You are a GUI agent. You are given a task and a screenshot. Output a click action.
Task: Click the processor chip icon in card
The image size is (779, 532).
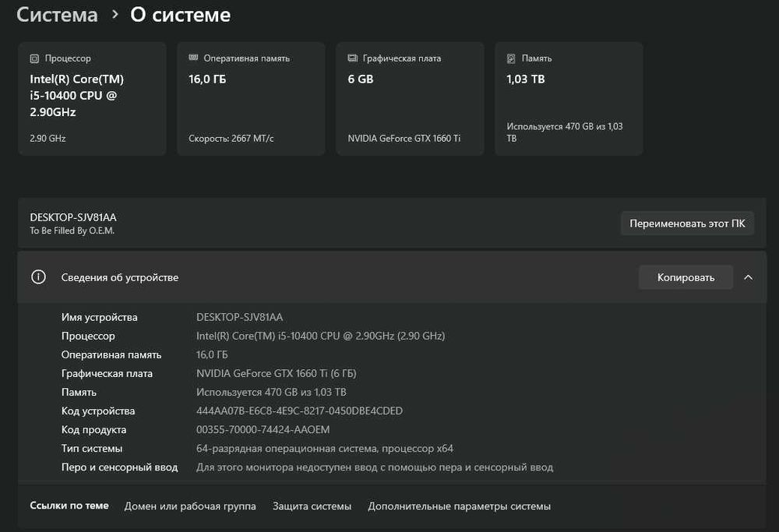tap(34, 58)
